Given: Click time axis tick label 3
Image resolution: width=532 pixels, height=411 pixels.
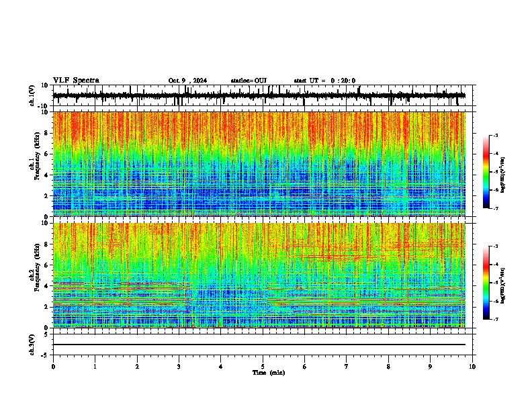Looking at the screenshot, I should (179, 367).
